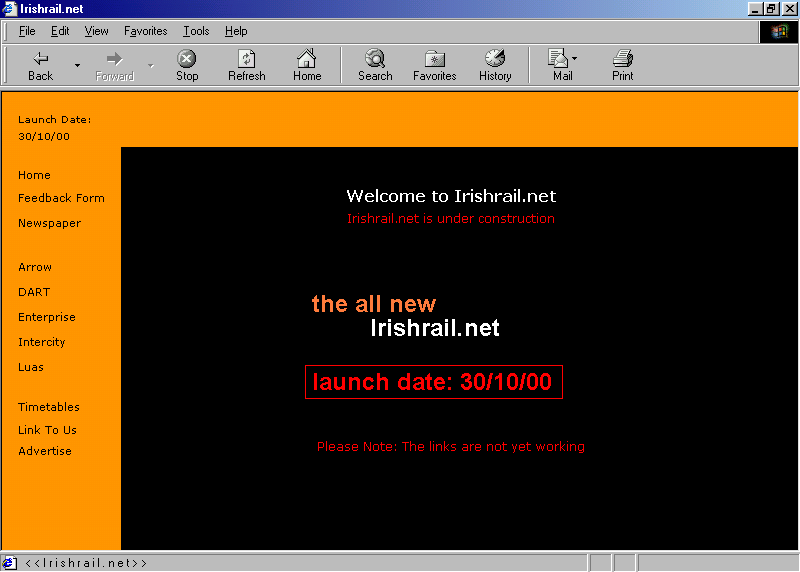This screenshot has height=572, width=800.
Task: Open the View menu
Action: click(96, 31)
